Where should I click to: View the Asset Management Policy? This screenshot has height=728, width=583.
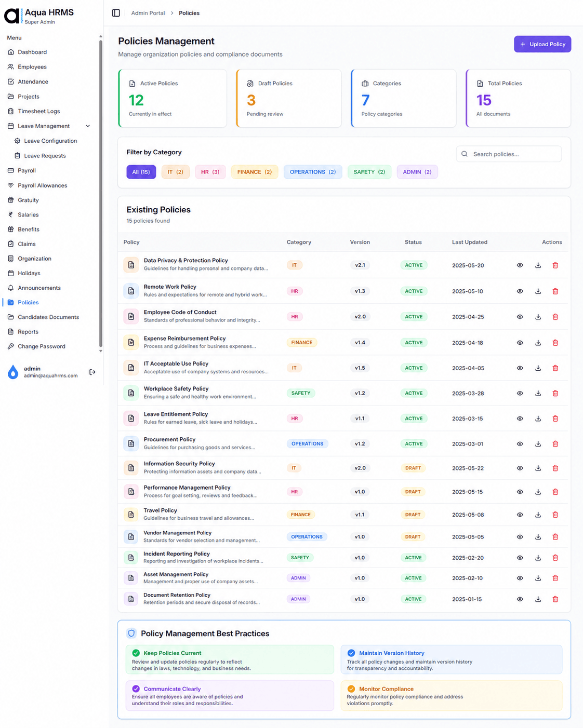click(520, 578)
